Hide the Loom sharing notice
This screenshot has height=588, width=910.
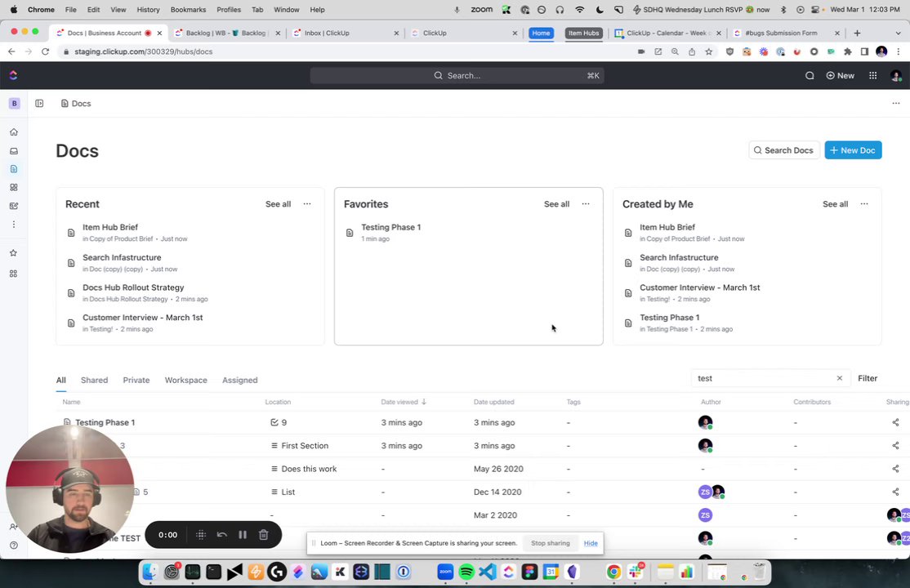click(x=591, y=543)
